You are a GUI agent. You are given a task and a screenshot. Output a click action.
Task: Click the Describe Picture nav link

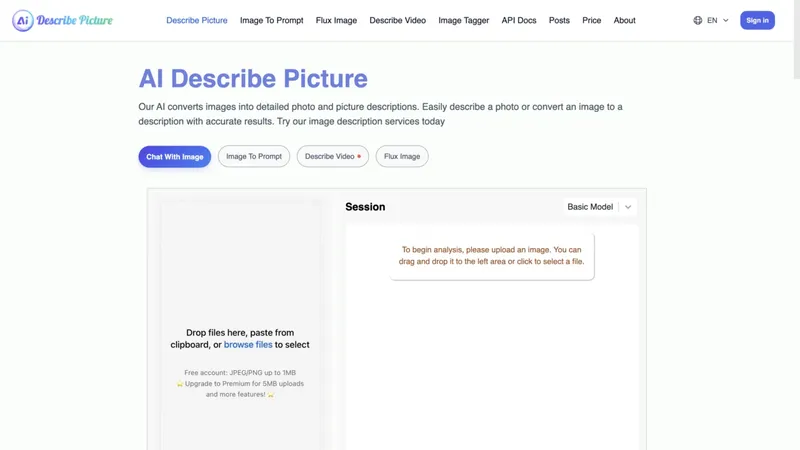pos(196,20)
